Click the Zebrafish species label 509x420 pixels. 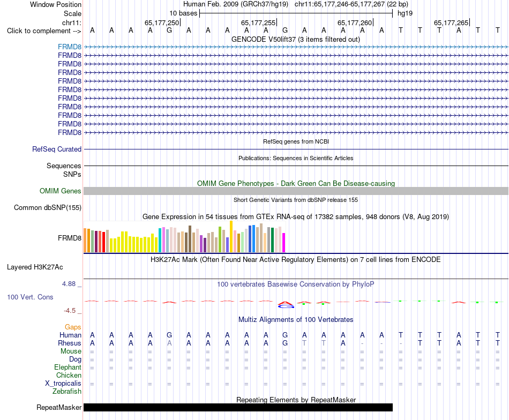click(67, 392)
